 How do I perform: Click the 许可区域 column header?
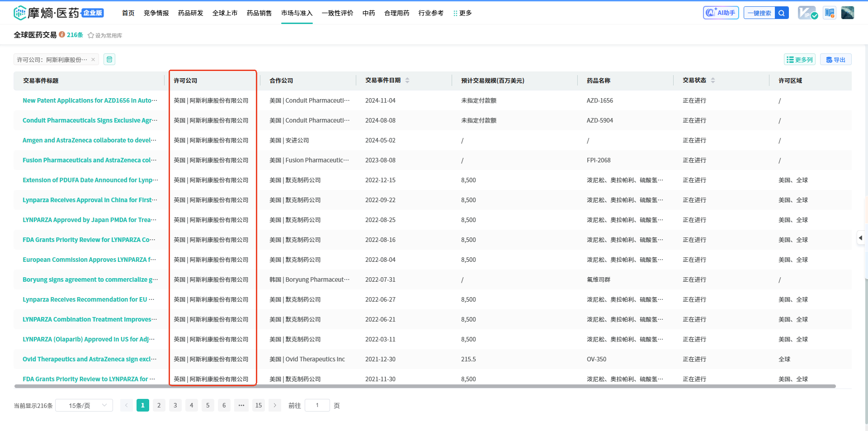(x=790, y=81)
